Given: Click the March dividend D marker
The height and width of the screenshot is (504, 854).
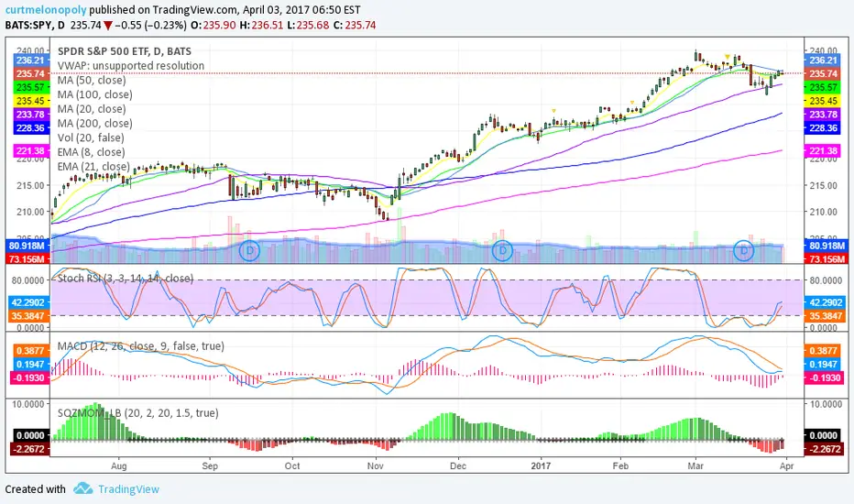Looking at the screenshot, I should click(x=743, y=251).
